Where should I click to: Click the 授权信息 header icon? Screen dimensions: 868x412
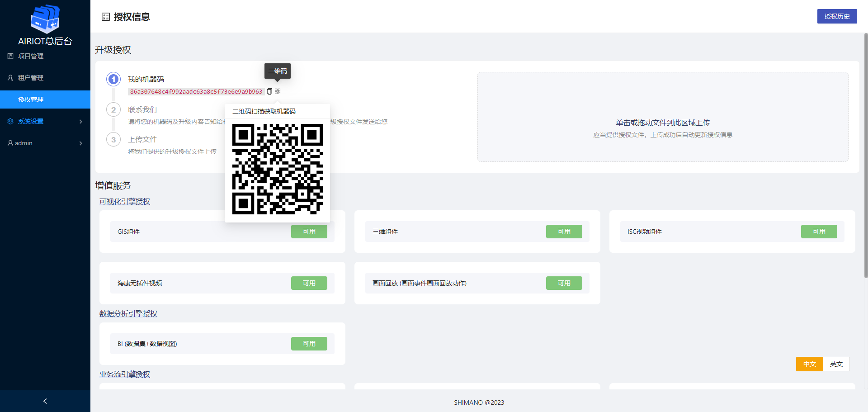pos(106,17)
